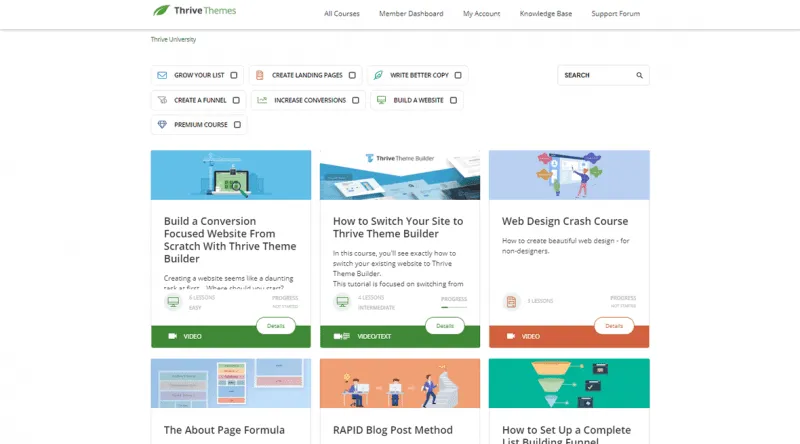
Task: Open the Support Forum menu item
Action: coord(616,14)
